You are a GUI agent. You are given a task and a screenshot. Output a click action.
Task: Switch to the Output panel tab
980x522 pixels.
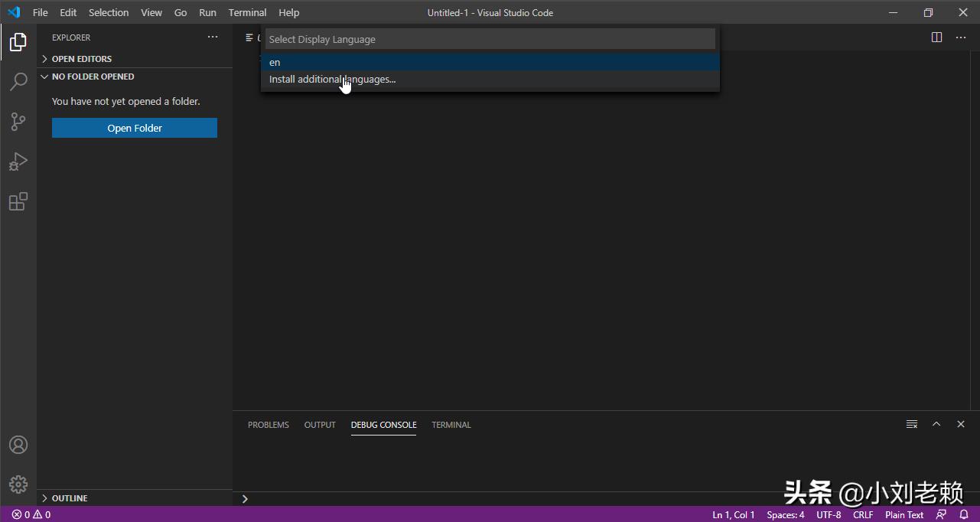click(319, 425)
